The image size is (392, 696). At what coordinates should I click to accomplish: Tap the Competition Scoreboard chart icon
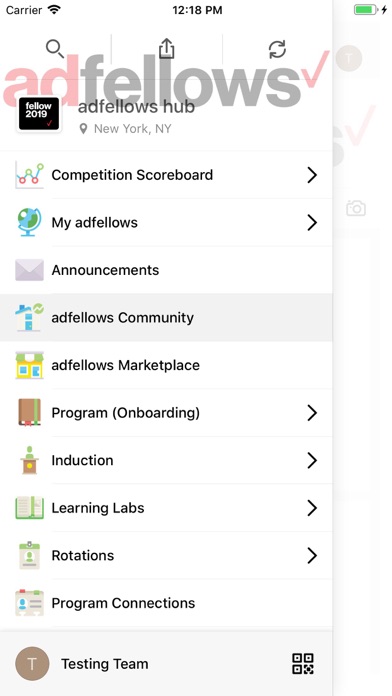(x=30, y=175)
